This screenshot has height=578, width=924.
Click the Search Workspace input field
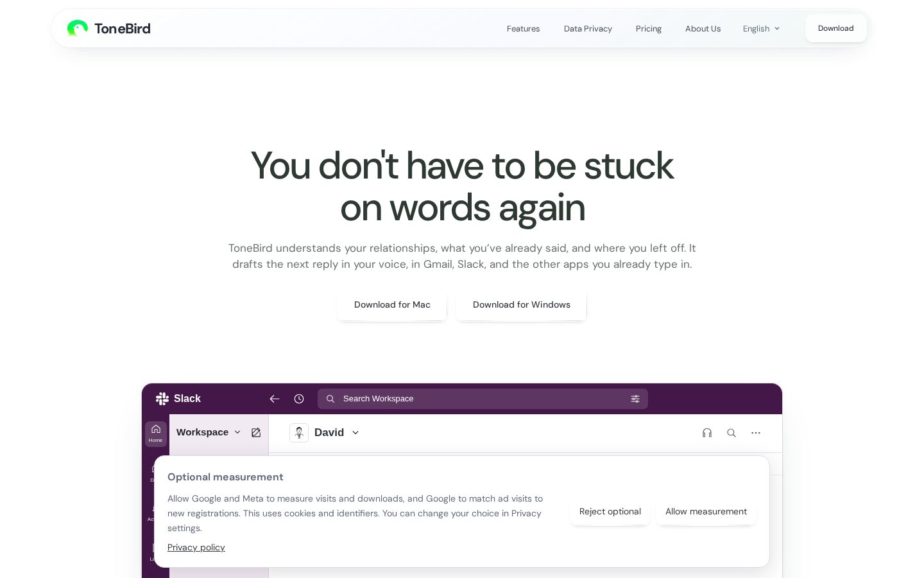[x=483, y=399]
